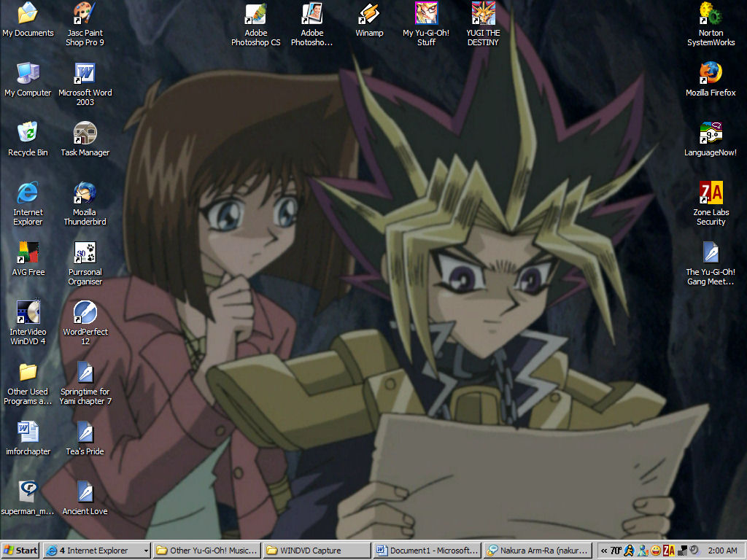Select the Internet Explorer desktop icon

tap(28, 204)
